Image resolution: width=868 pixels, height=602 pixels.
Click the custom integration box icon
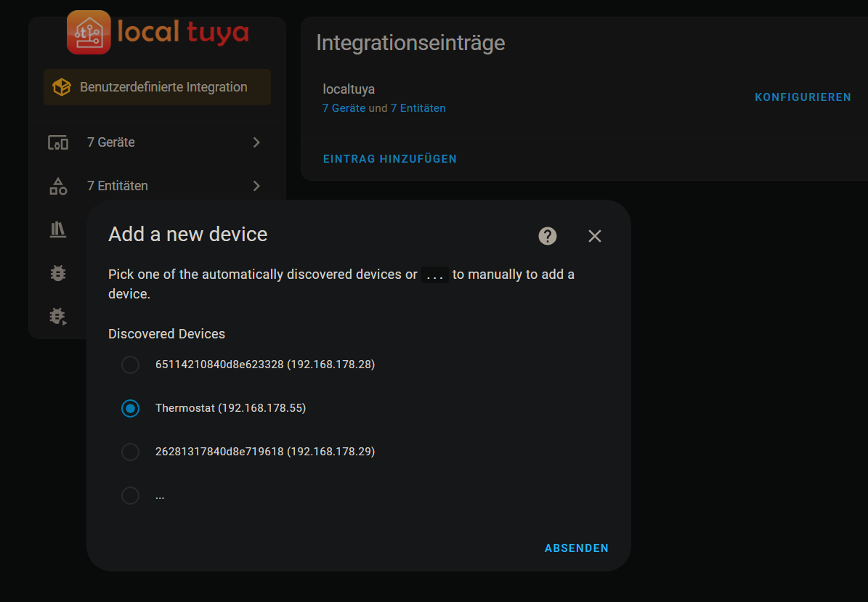coord(62,87)
